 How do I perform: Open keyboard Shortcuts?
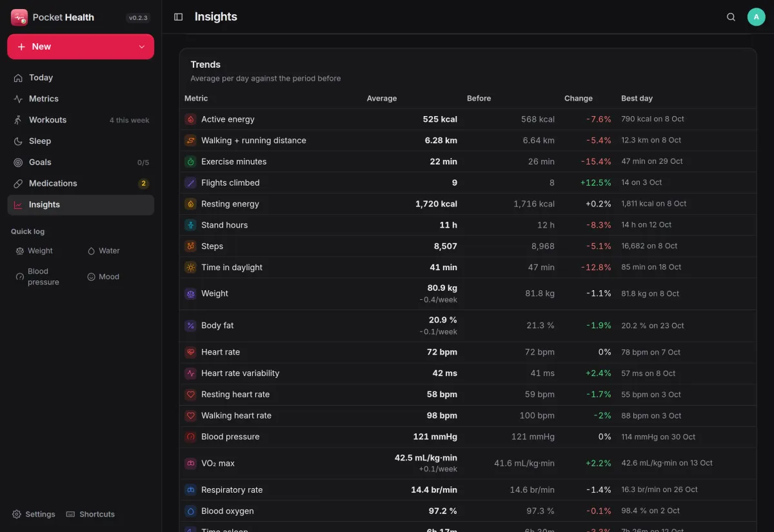(x=90, y=515)
